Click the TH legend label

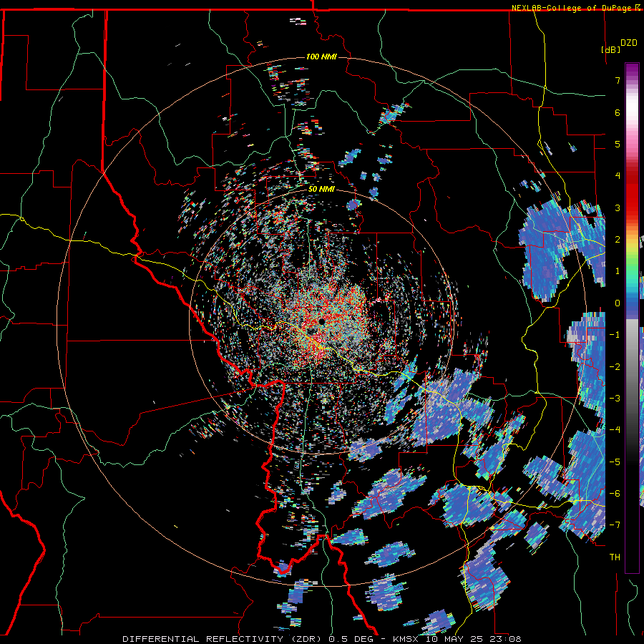click(615, 557)
